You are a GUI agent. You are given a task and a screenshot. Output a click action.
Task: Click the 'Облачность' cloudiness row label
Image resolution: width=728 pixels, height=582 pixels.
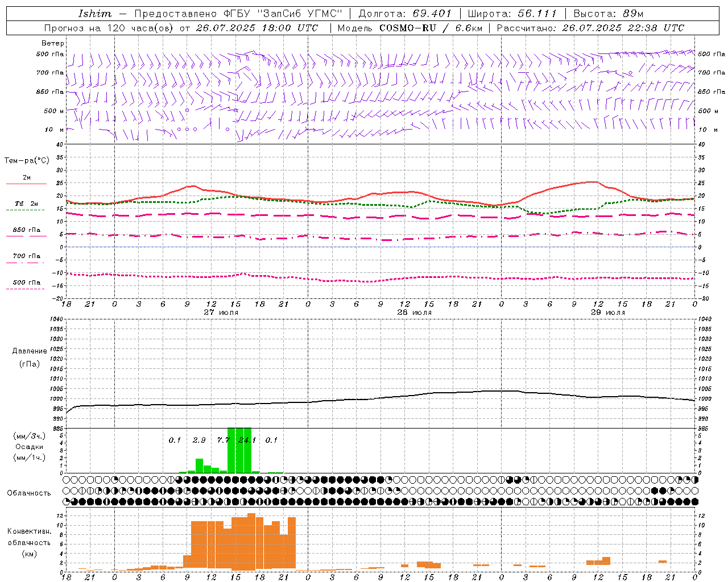click(29, 493)
